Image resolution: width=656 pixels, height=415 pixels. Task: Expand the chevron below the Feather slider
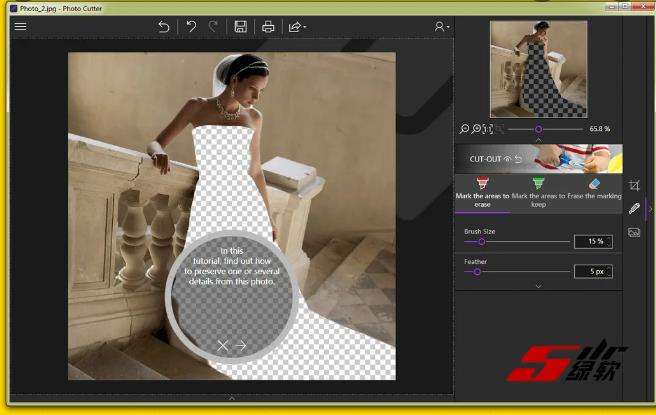(x=538, y=286)
